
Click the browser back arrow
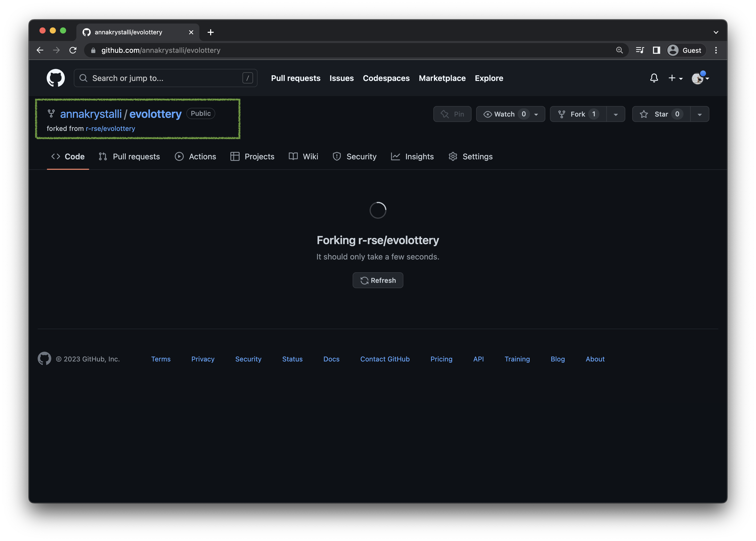click(x=40, y=50)
